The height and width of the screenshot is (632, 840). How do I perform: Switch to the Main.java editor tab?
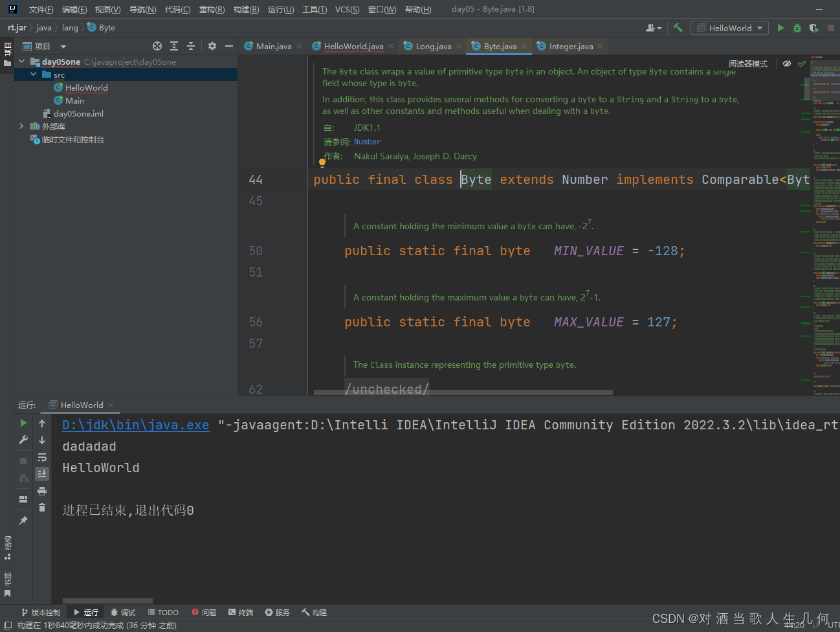pos(273,46)
